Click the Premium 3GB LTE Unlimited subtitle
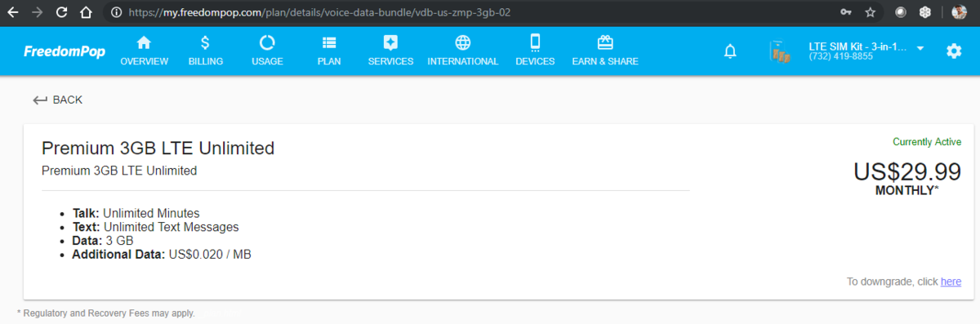 pyautogui.click(x=119, y=171)
